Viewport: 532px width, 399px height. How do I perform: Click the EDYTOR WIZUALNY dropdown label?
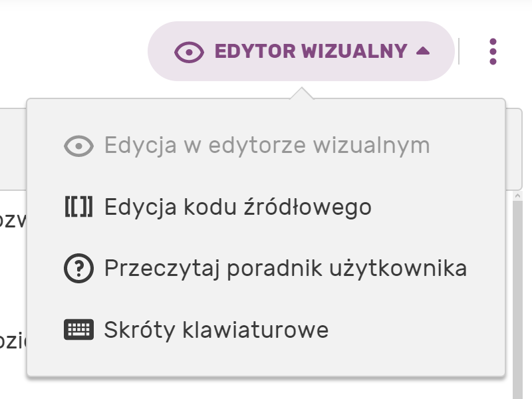point(310,52)
